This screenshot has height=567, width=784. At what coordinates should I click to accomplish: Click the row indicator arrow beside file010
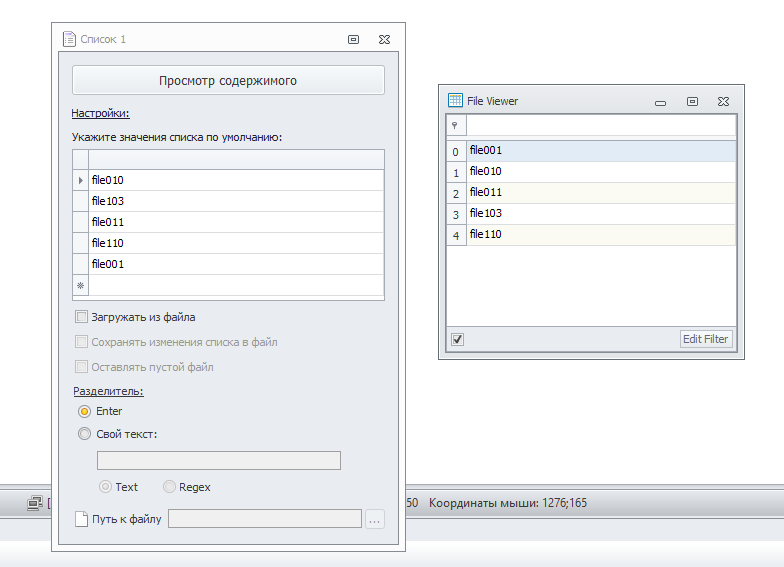pyautogui.click(x=81, y=180)
